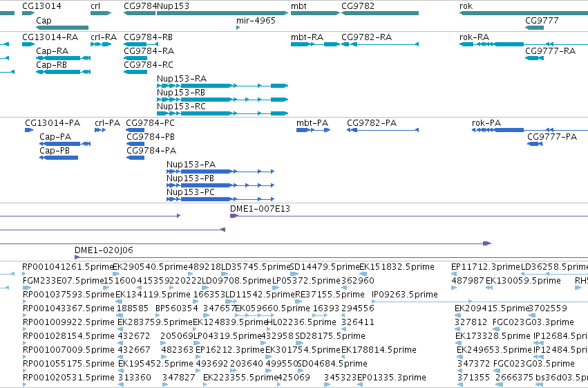Image resolution: width=588 pixels, height=388 pixels.
Task: Click the Cap-RB transcript label
Action: [51, 65]
